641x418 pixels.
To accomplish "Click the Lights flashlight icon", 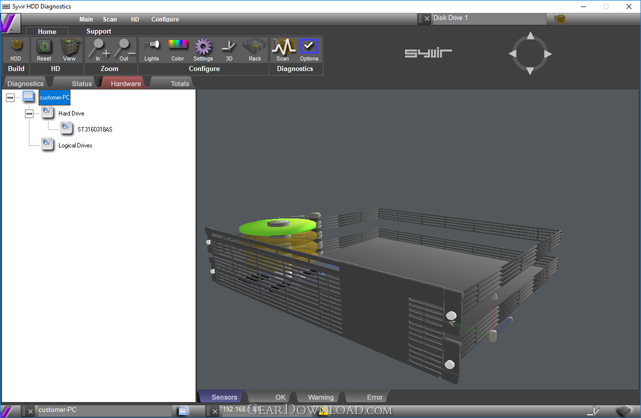I will coord(152,50).
